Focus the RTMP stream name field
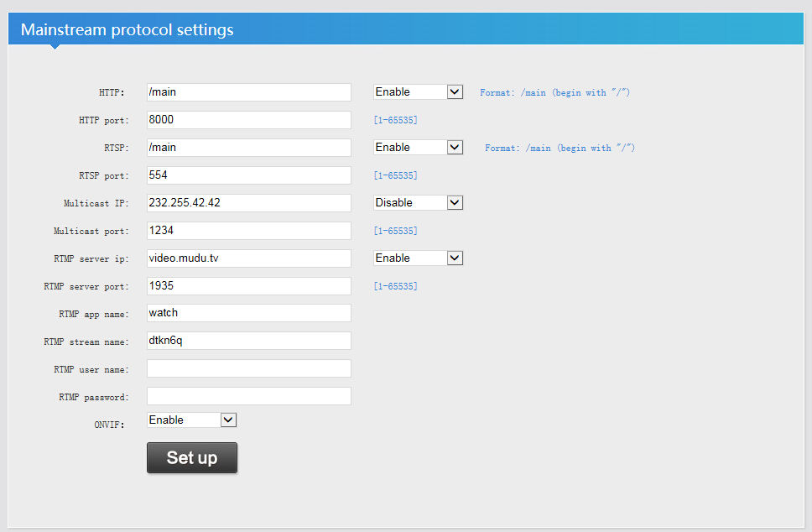 [x=248, y=341]
